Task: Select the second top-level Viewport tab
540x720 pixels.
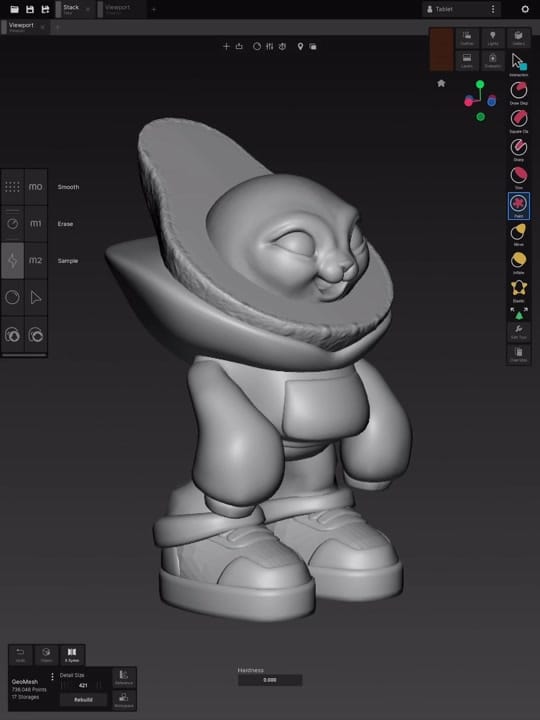Action: pos(118,9)
